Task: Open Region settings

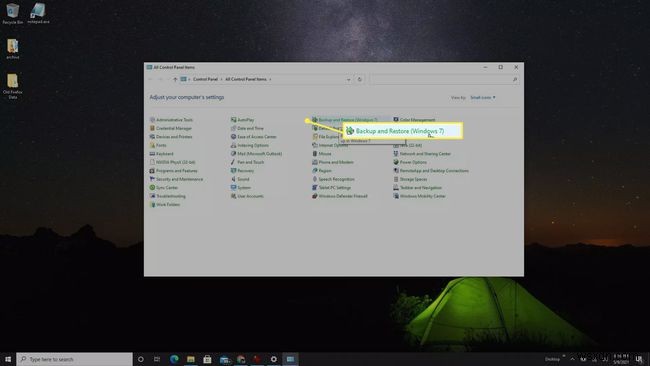Action: [322, 171]
